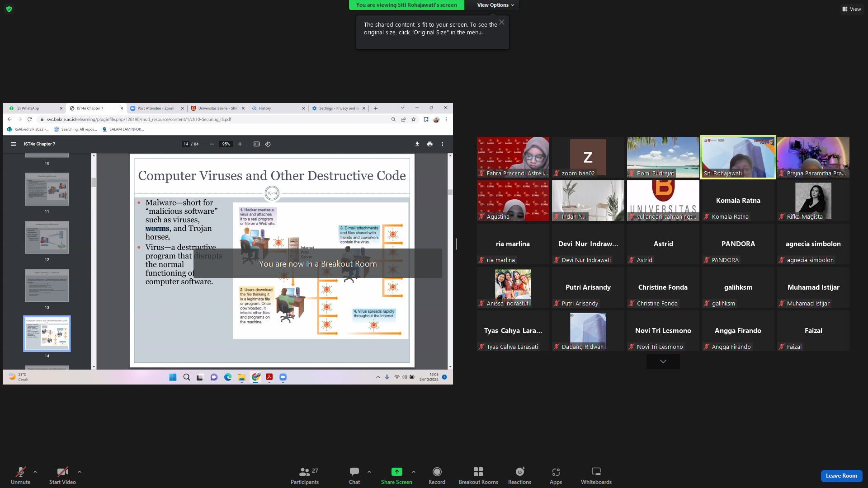Select Fahra Pracendi Astreli's video tile
Image resolution: width=868 pixels, height=488 pixels.
tap(513, 157)
